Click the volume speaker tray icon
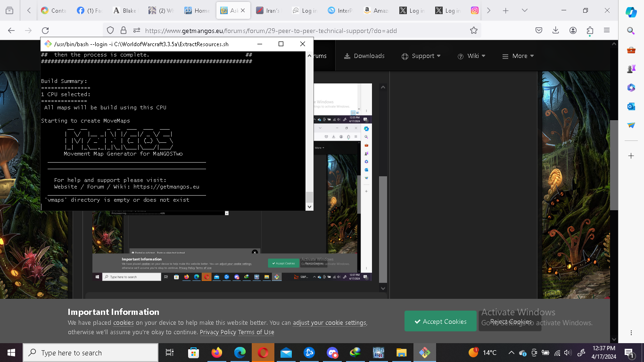Image resolution: width=644 pixels, height=362 pixels. 567,353
